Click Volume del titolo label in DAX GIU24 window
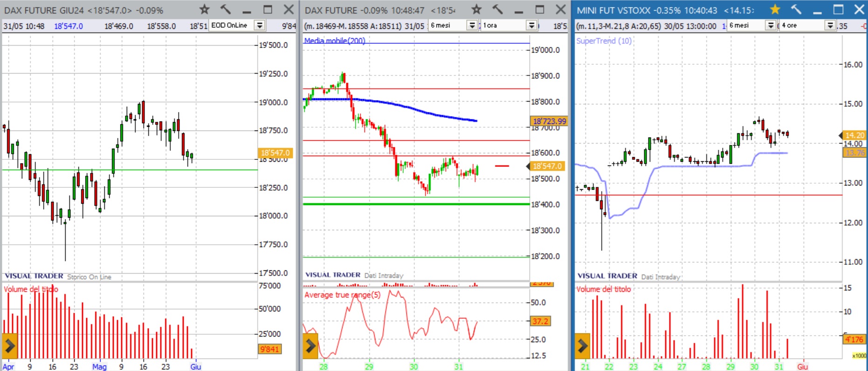 coord(31,289)
